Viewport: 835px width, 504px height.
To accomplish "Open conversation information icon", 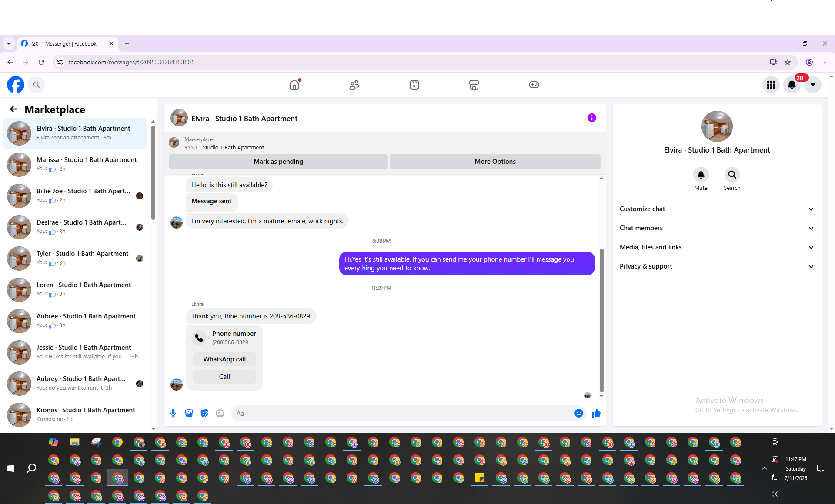I will pyautogui.click(x=592, y=118).
